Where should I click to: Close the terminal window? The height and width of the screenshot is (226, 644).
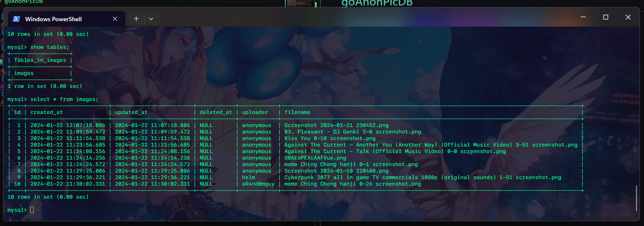pos(628,17)
